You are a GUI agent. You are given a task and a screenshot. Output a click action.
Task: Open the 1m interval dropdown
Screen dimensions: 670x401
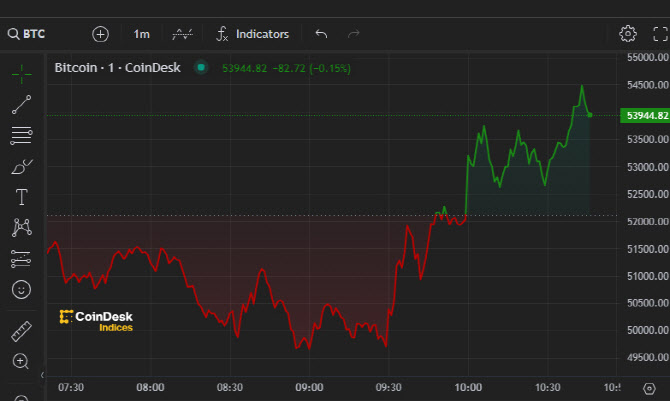pyautogui.click(x=141, y=34)
